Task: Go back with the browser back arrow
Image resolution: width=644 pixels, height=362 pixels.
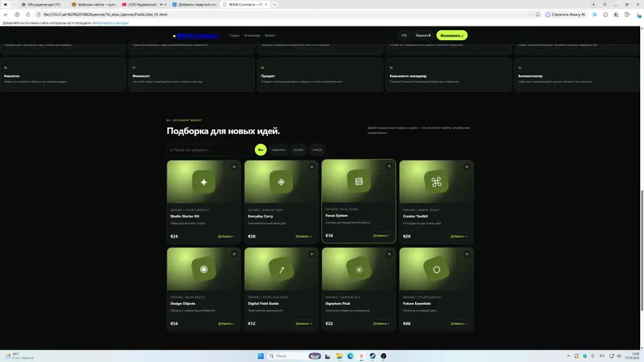Action: [6, 14]
